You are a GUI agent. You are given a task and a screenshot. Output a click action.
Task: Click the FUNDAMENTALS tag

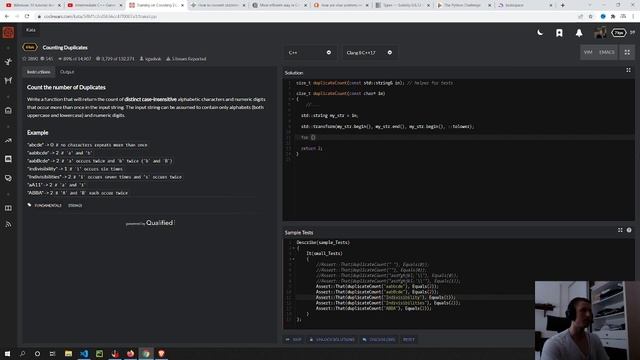click(48, 206)
